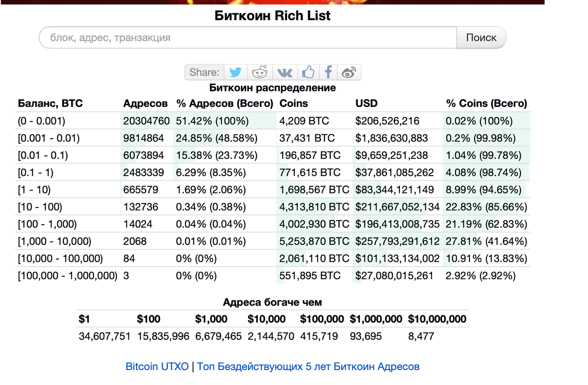Viewport: 588px width, 385px height.
Task: Share page on VK
Action: click(x=285, y=72)
